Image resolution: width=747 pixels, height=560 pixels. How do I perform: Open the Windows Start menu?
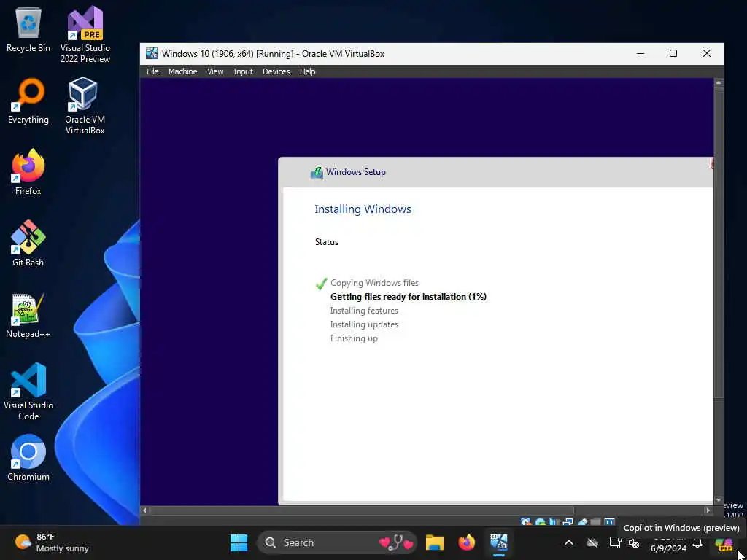pos(239,542)
